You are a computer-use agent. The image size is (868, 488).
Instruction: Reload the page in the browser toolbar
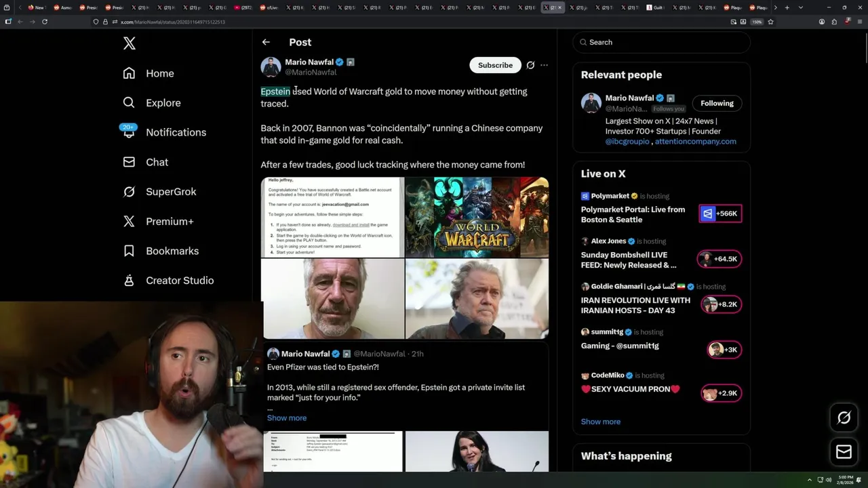tap(45, 22)
